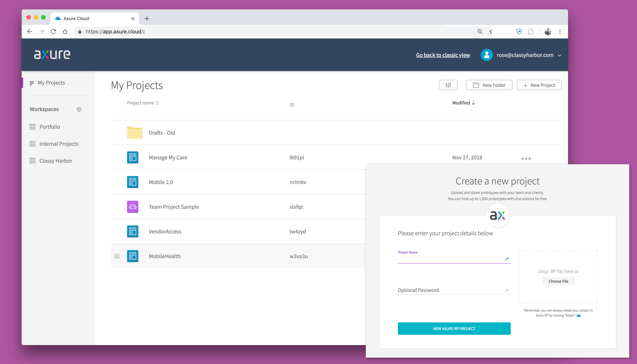Create a New Folder
Viewport: 637px width, 364px height.
[x=489, y=85]
